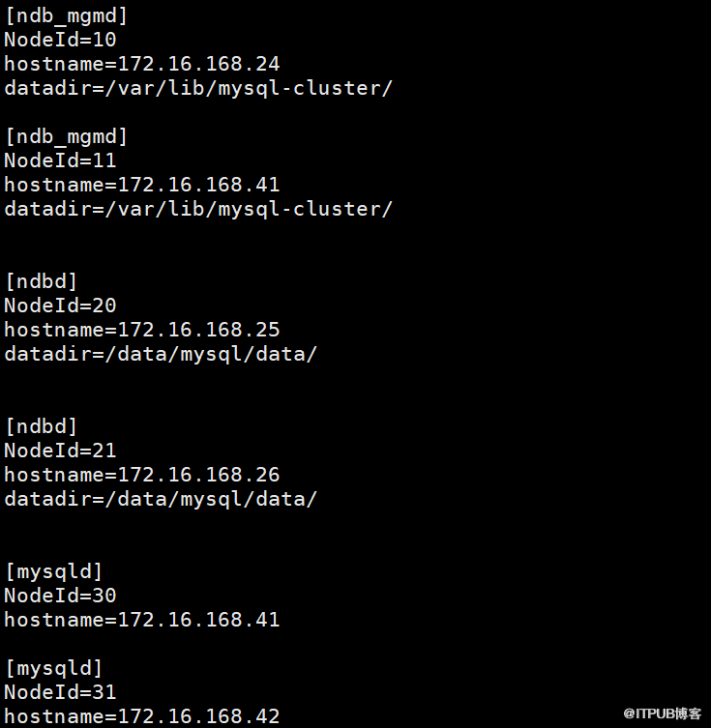711x728 pixels.
Task: Click datadir=/data/mysql/data/ under NodeId=21
Action: [x=161, y=499]
